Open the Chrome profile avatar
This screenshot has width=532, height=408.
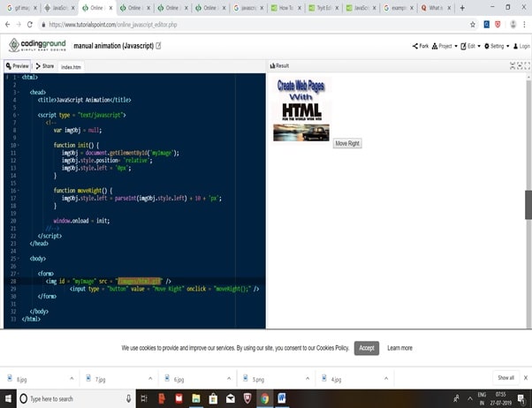pos(513,25)
